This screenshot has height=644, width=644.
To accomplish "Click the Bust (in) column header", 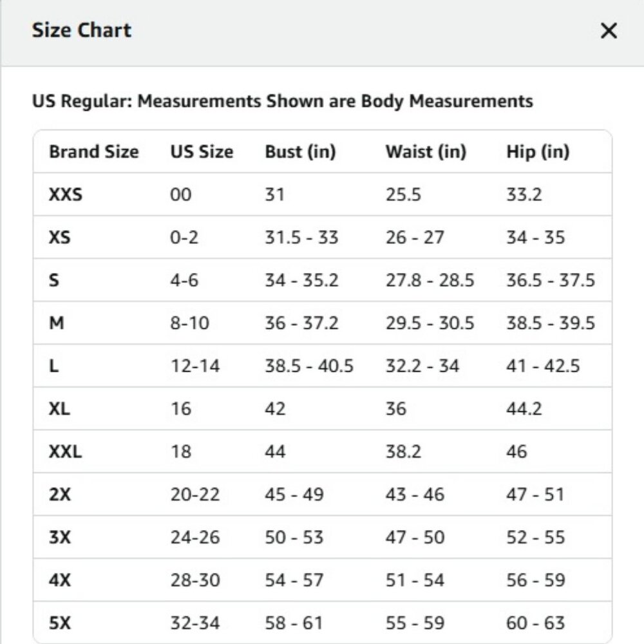I will click(x=300, y=152).
